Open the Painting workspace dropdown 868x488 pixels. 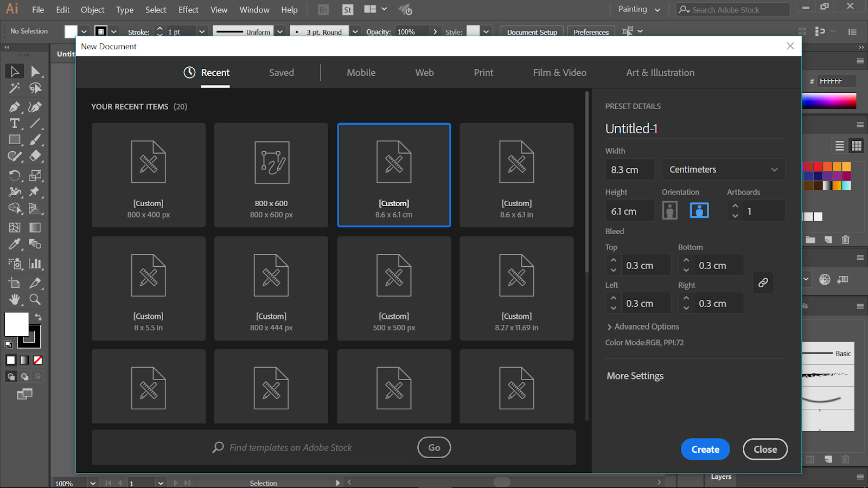(x=639, y=10)
